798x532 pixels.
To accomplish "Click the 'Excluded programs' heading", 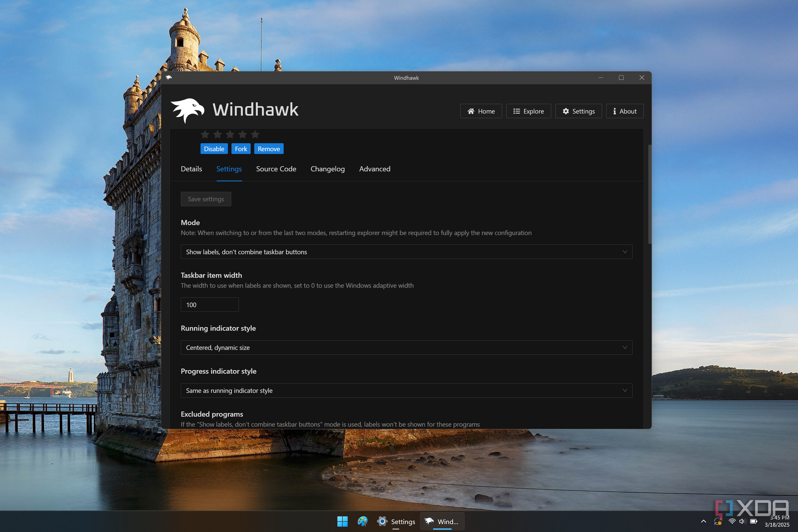I will (x=212, y=414).
